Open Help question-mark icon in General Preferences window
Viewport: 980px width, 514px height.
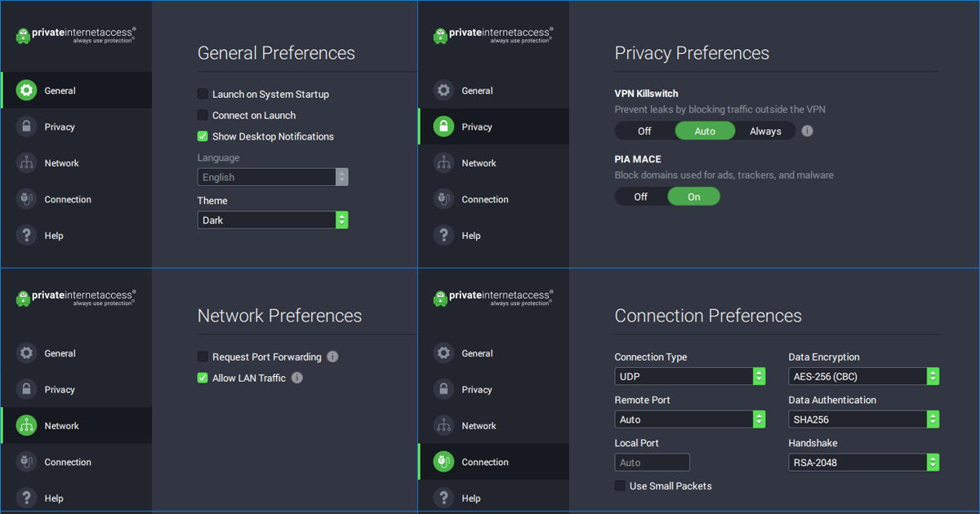click(x=27, y=235)
